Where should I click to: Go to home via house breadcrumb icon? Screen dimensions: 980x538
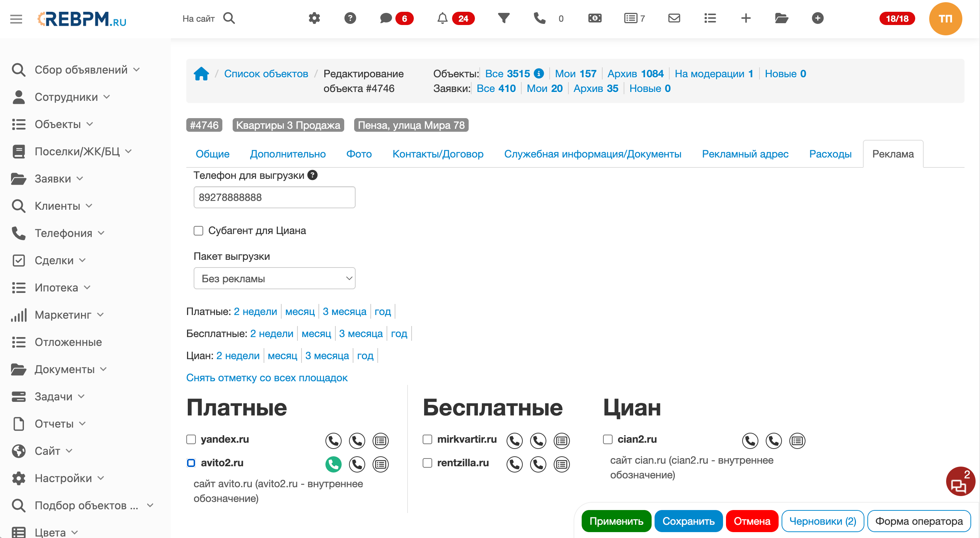click(201, 74)
